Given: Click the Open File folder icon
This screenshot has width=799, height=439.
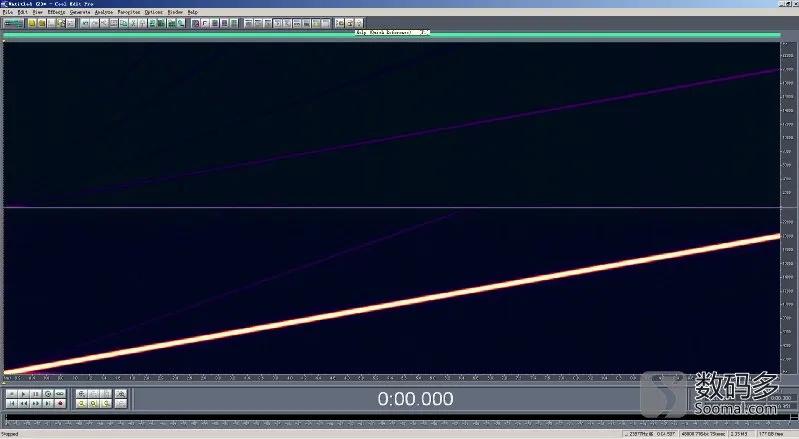Looking at the screenshot, I should [42, 23].
